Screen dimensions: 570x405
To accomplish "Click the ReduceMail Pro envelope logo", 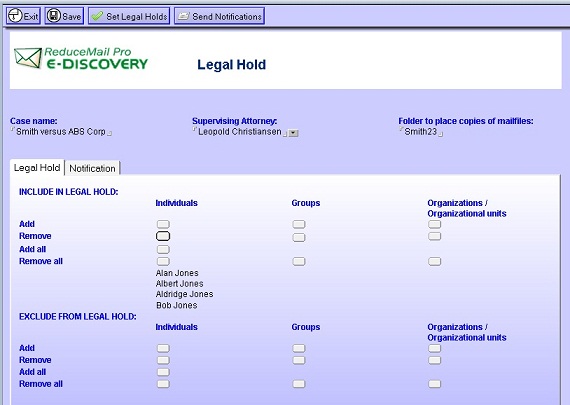I will pyautogui.click(x=28, y=58).
